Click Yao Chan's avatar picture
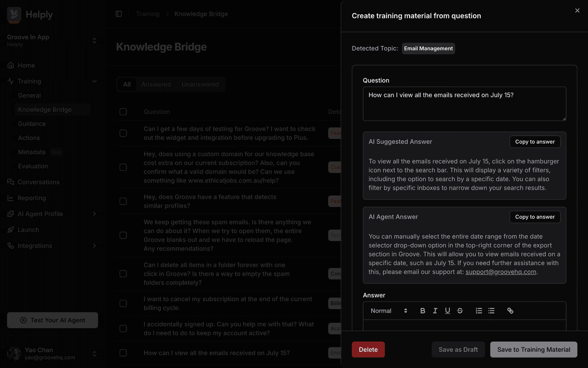The width and height of the screenshot is (588, 368). pyautogui.click(x=14, y=353)
